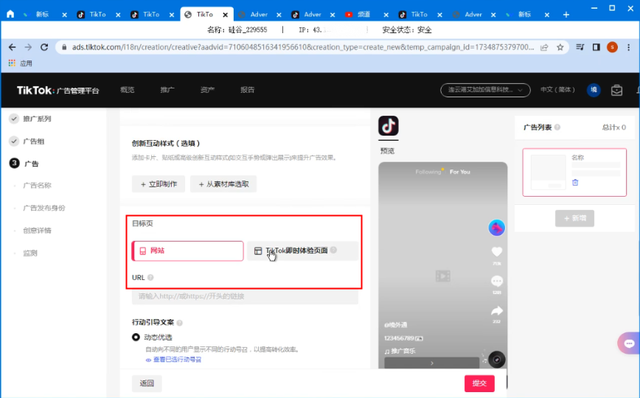This screenshot has height=398, width=640.
Task: Click the 立即制作 button
Action: click(x=158, y=184)
